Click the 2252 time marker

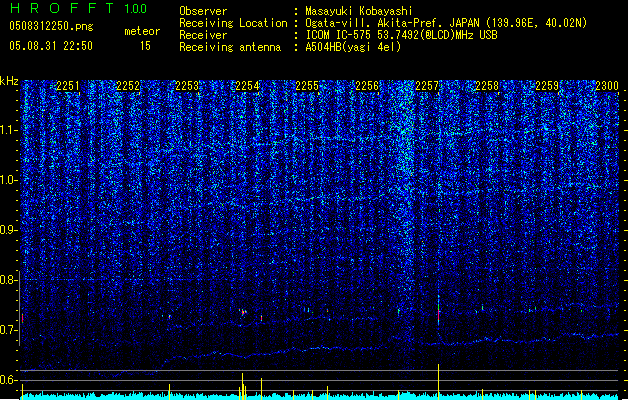point(128,86)
